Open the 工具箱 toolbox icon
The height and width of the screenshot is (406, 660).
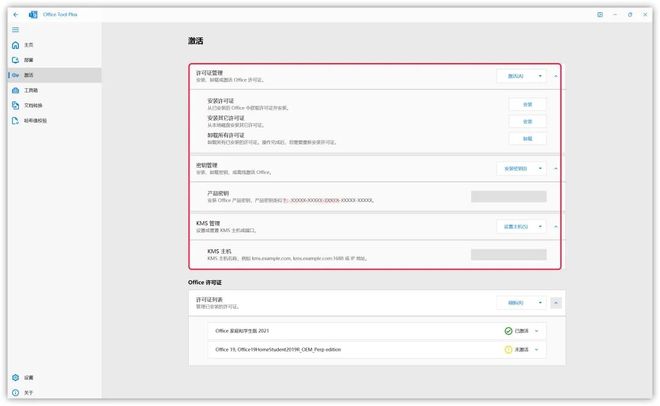[x=15, y=90]
